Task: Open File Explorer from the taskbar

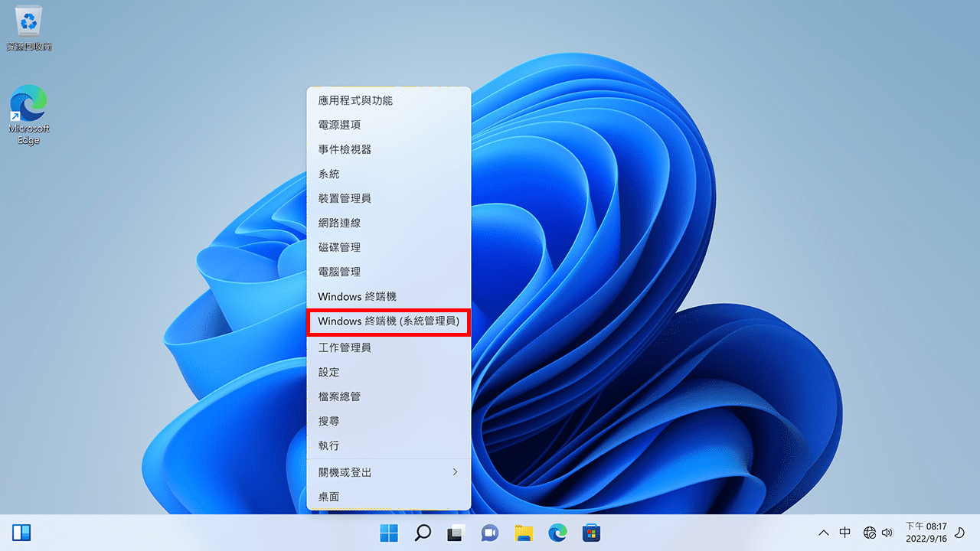Action: (x=523, y=533)
